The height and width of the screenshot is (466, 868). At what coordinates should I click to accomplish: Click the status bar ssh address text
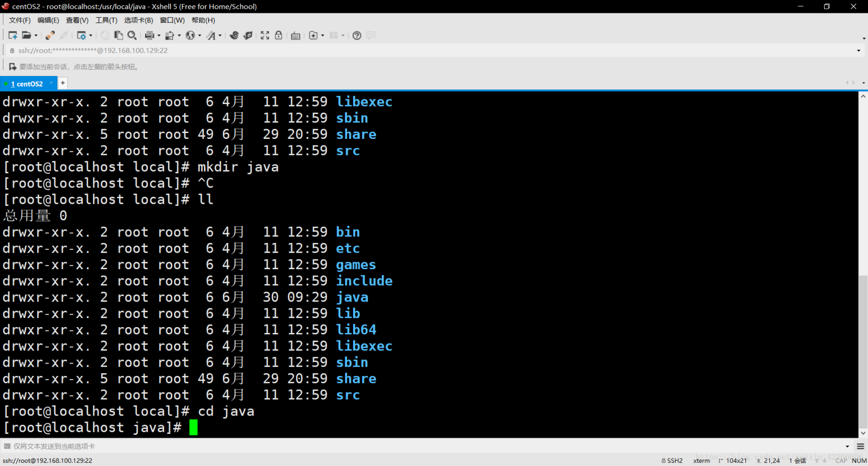click(x=47, y=461)
